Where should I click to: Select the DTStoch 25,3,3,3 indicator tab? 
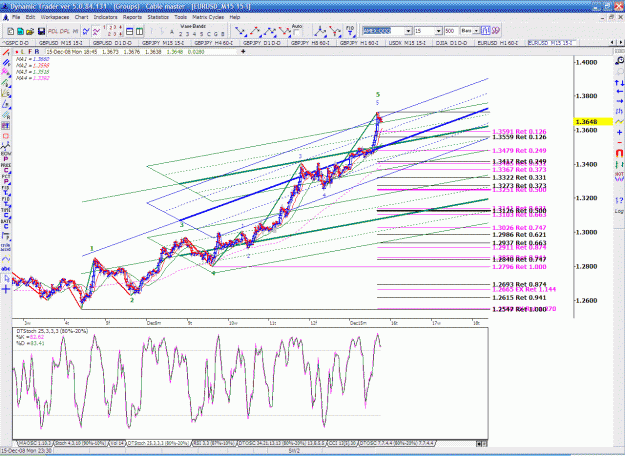click(x=158, y=443)
